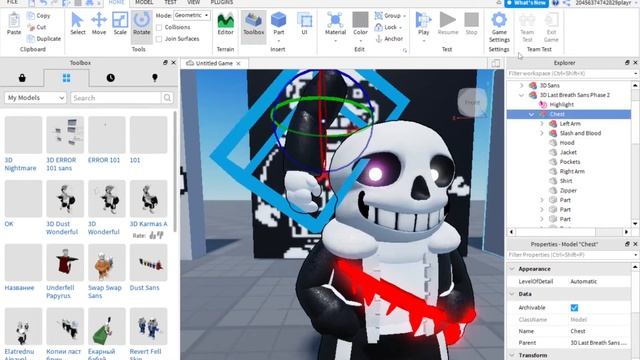Click the What's New button
This screenshot has width=640, height=360.
click(x=526, y=3)
